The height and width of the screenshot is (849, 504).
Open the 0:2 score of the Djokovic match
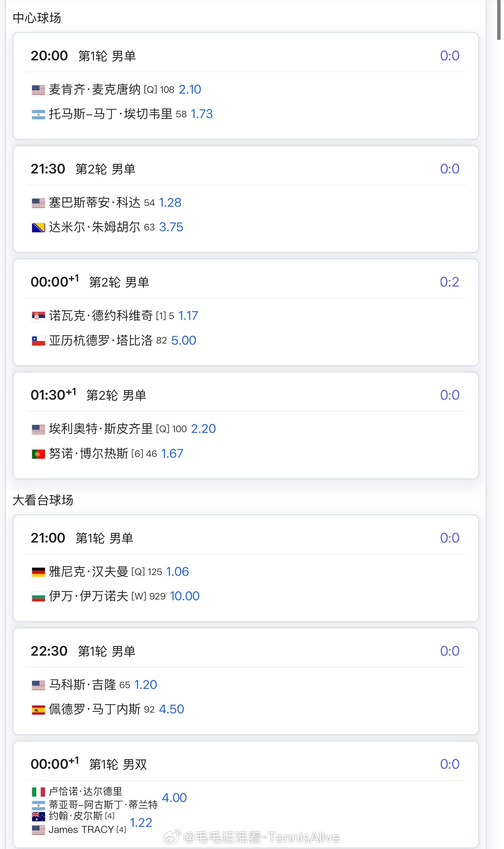449,282
